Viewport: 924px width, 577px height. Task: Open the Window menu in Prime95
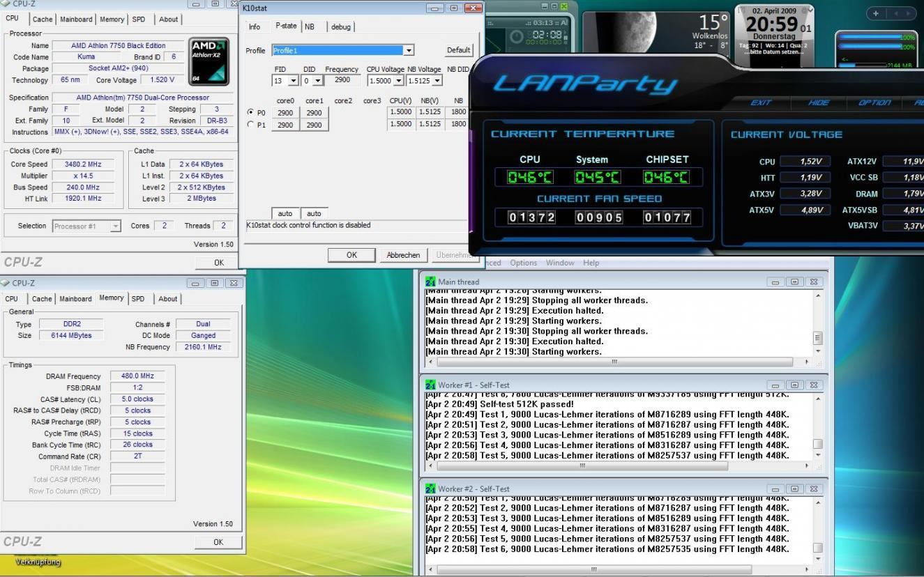click(x=561, y=263)
